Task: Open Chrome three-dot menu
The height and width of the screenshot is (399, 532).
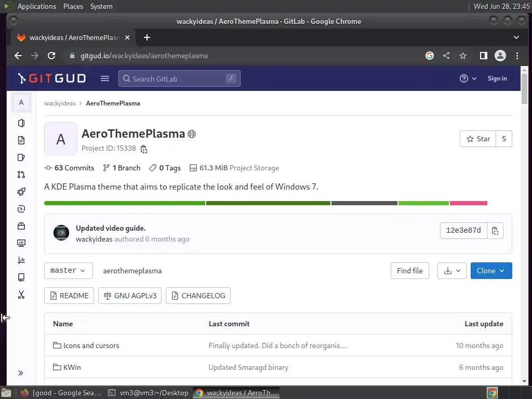Action: pos(517,56)
